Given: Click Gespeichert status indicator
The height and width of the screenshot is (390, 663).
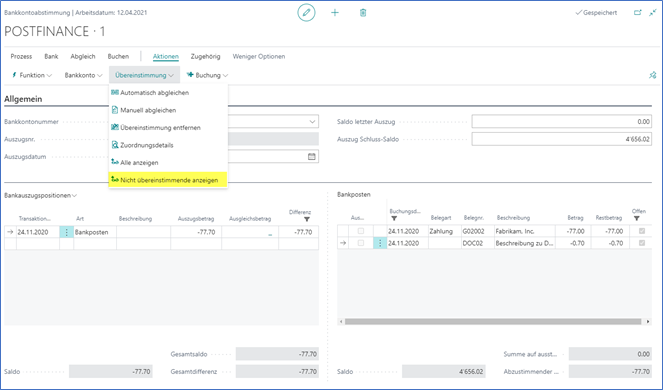Looking at the screenshot, I should pyautogui.click(x=596, y=13).
